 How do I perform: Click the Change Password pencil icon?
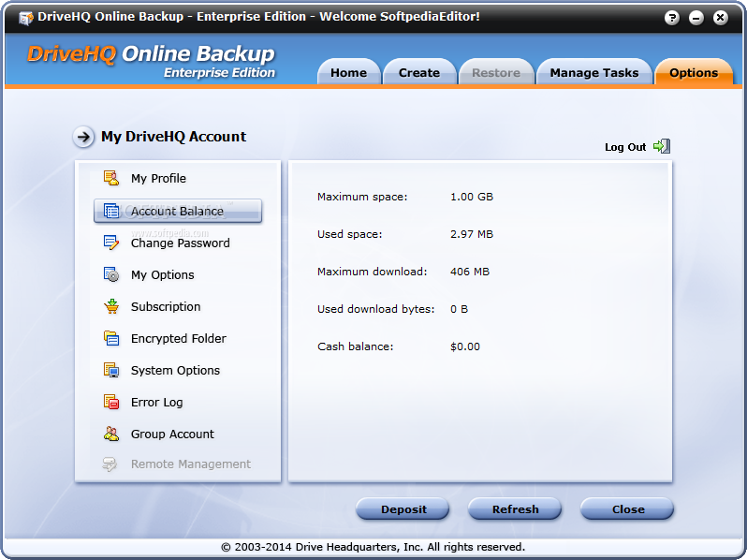111,243
